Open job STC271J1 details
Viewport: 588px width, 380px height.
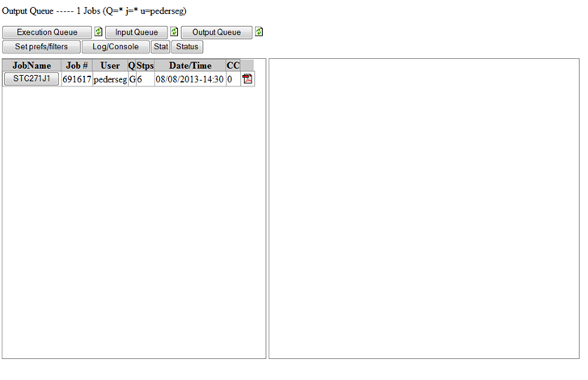32,78
